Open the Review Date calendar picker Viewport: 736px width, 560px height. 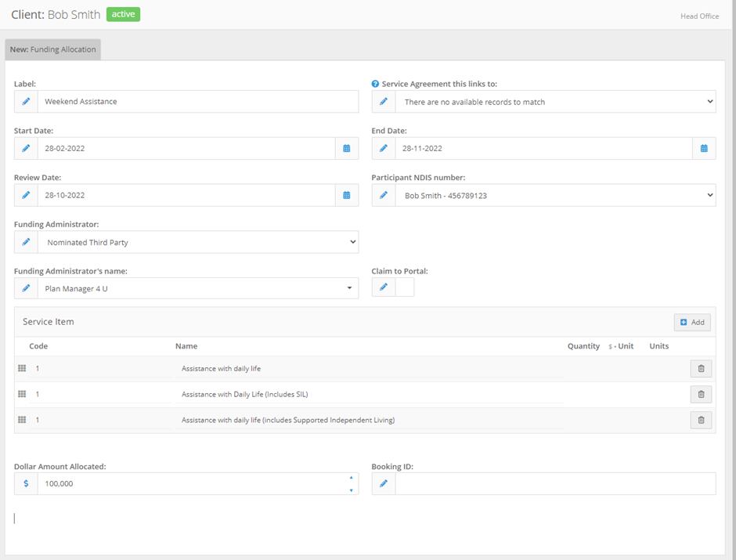346,195
